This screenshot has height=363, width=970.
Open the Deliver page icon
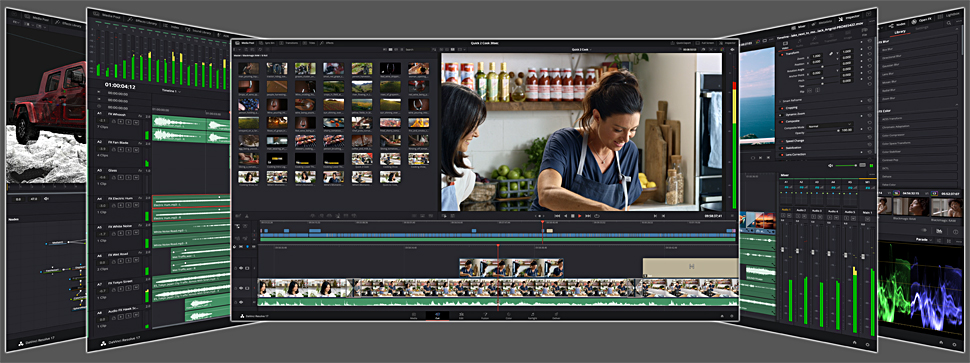point(556,315)
